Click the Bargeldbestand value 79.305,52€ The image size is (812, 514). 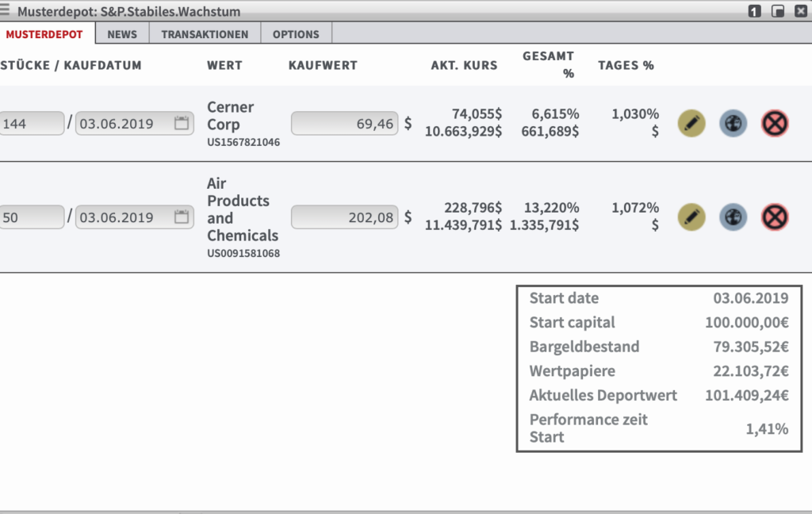tap(751, 347)
